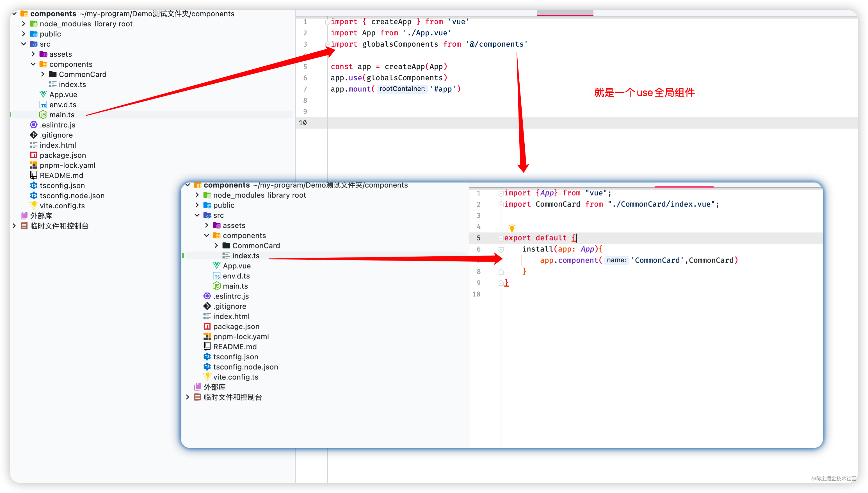
Task: Expand node_modules folder in the back project tree
Action: click(24, 24)
